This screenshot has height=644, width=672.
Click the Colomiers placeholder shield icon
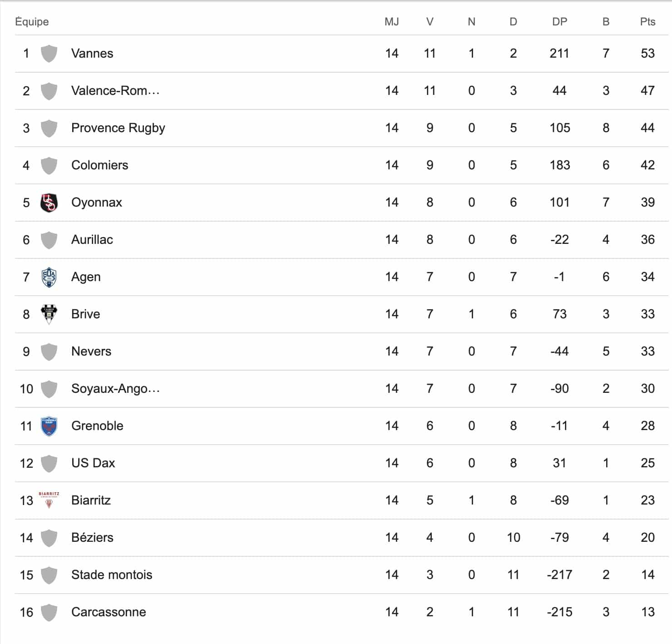(x=49, y=165)
